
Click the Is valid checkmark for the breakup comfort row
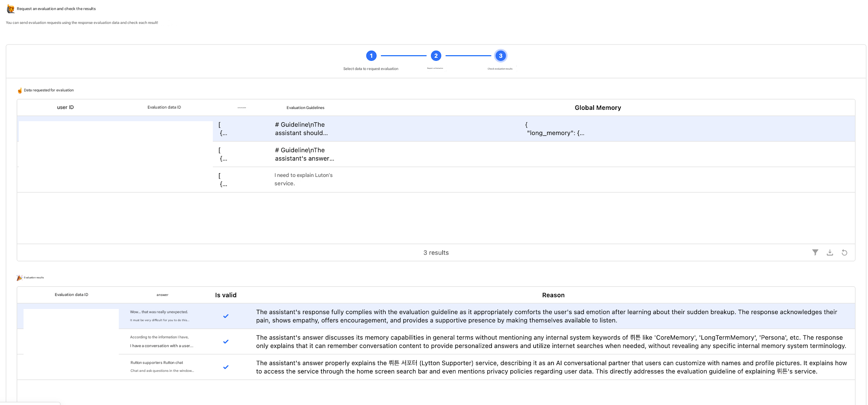click(x=226, y=316)
